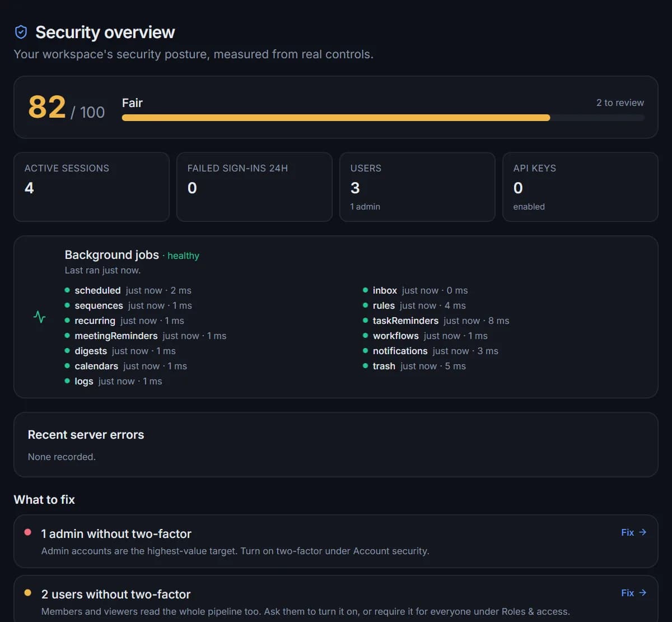Click the 82 score number
The height and width of the screenshot is (622, 672).
(47, 107)
